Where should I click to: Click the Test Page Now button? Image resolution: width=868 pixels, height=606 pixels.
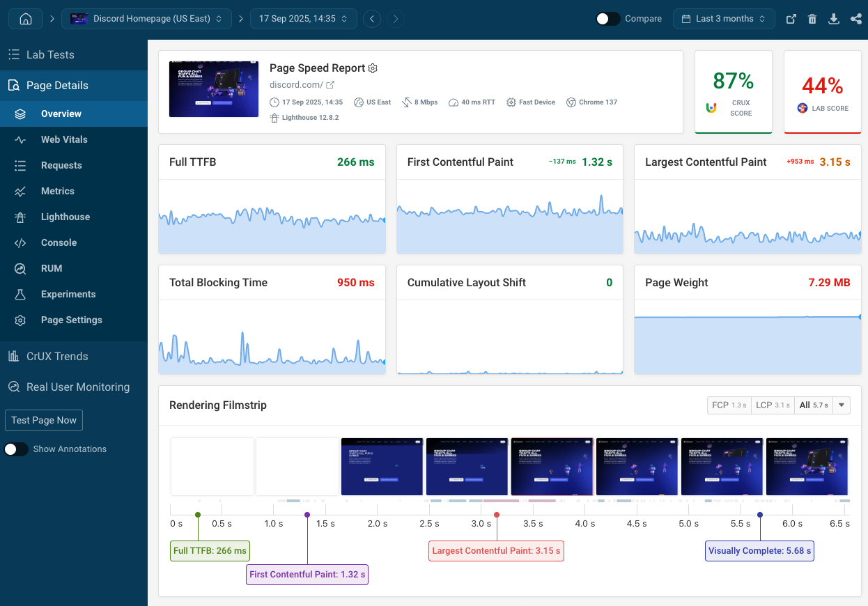[x=44, y=421]
